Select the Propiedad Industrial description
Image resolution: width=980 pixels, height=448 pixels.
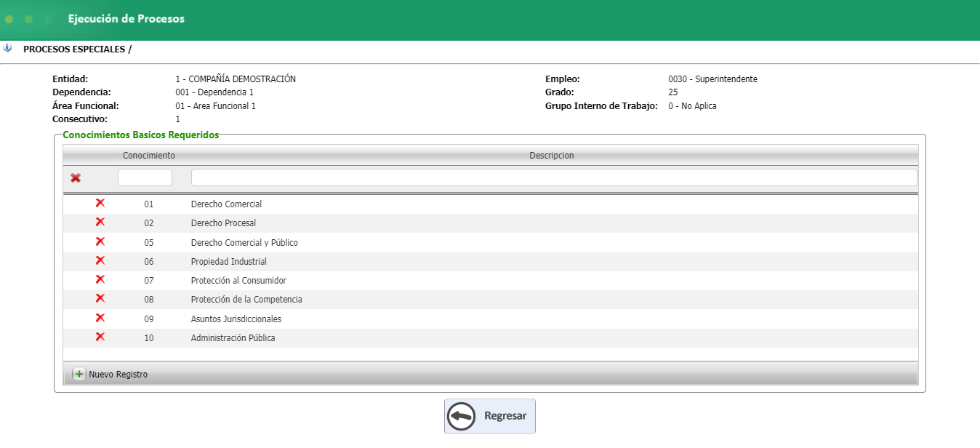pos(229,262)
